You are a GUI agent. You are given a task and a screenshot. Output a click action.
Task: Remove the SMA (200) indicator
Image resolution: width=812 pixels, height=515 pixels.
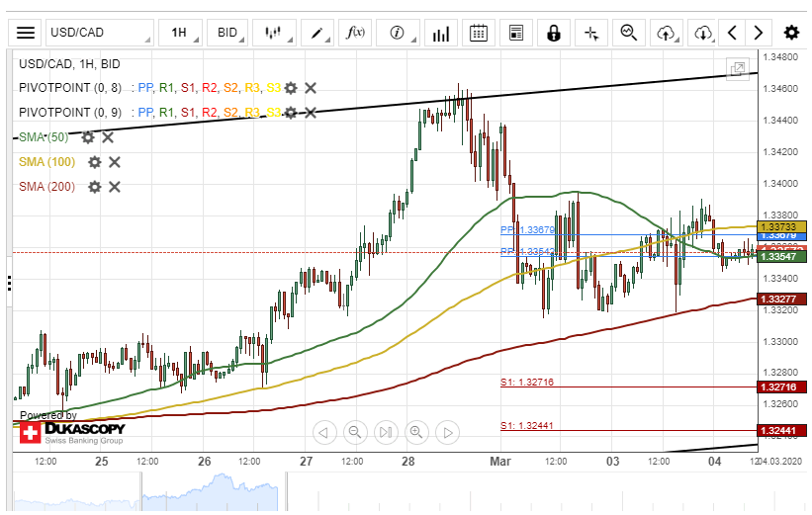pos(115,187)
